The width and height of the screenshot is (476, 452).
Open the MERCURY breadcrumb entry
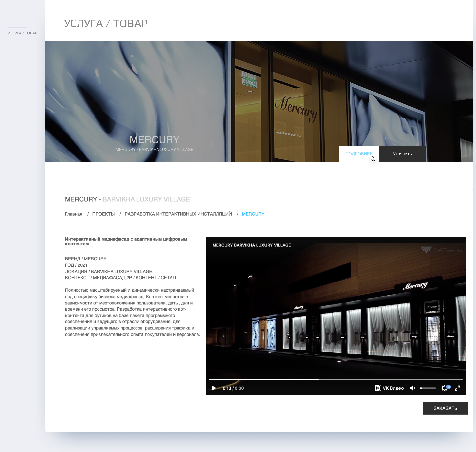tap(253, 214)
